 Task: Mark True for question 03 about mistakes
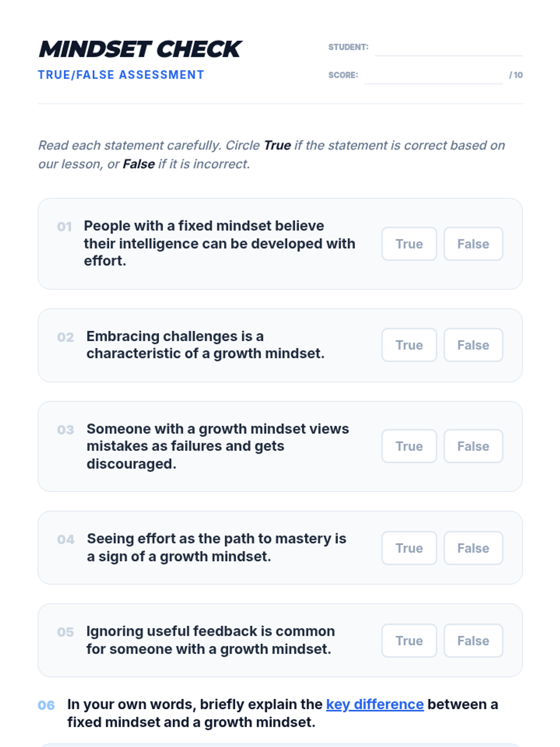(x=409, y=446)
